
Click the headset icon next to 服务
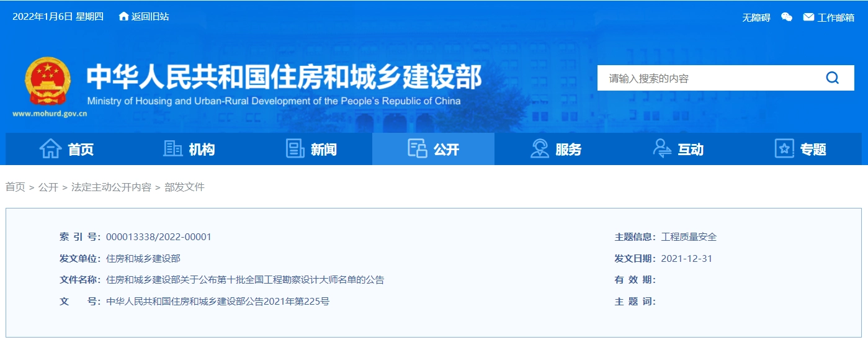click(x=540, y=149)
